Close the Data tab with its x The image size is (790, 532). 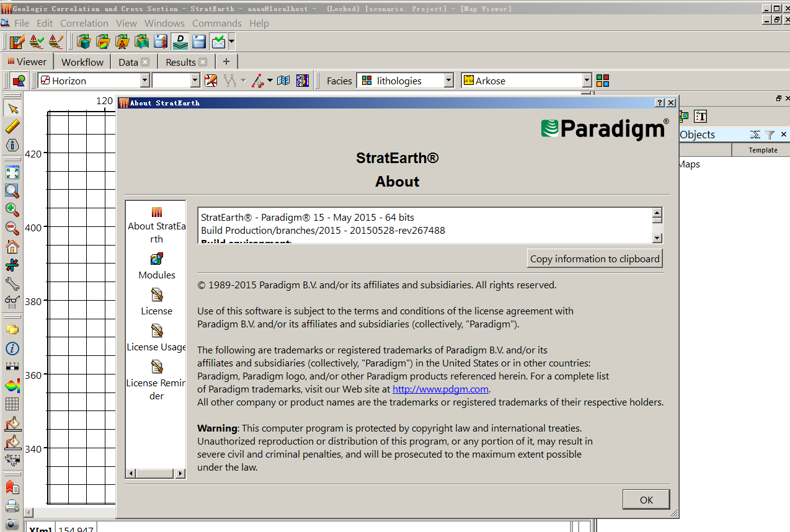point(145,62)
